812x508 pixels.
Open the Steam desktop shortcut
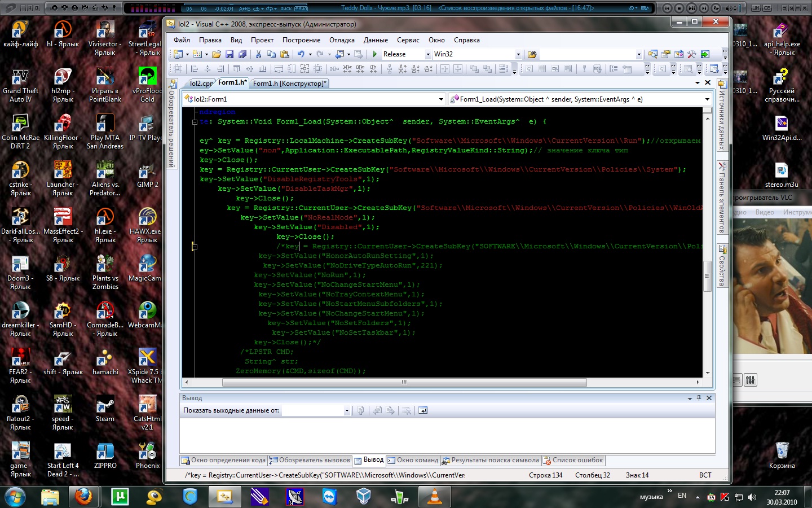[105, 409]
